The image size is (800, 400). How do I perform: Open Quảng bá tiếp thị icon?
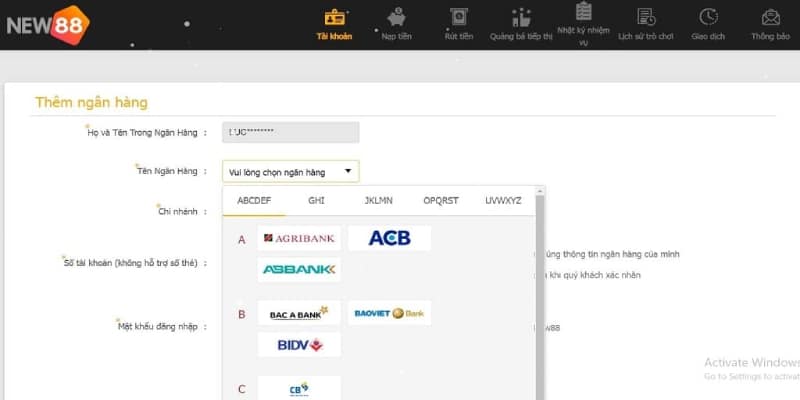tap(520, 18)
